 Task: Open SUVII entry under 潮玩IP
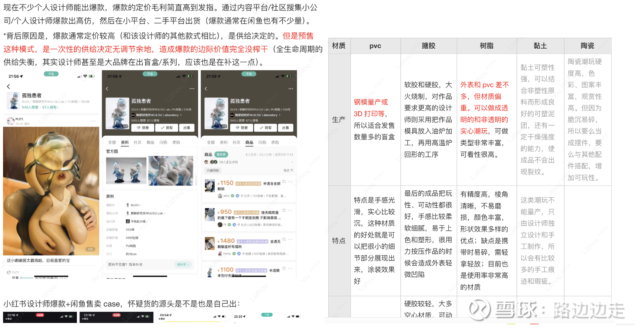tap(133, 205)
